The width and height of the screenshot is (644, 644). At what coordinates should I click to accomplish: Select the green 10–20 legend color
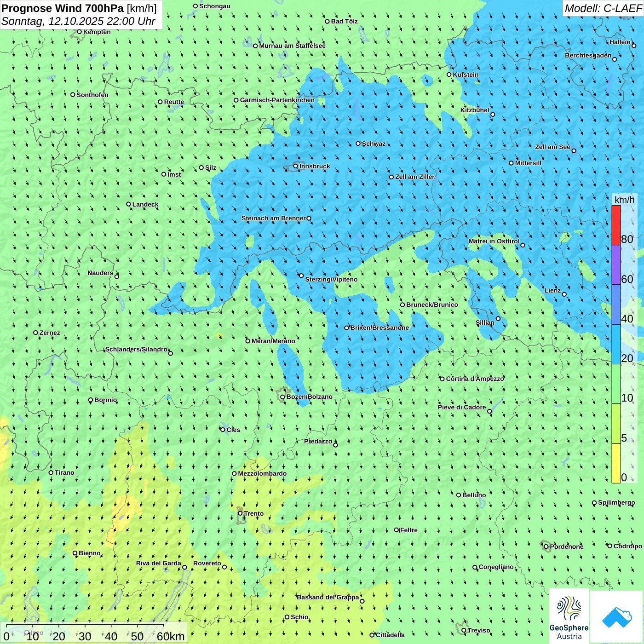pos(616,384)
